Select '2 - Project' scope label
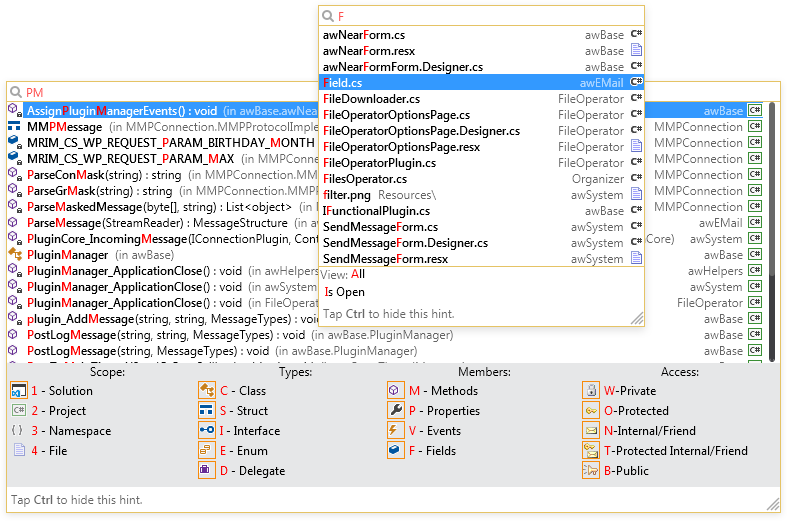Viewport: 787px width, 521px height. point(58,411)
